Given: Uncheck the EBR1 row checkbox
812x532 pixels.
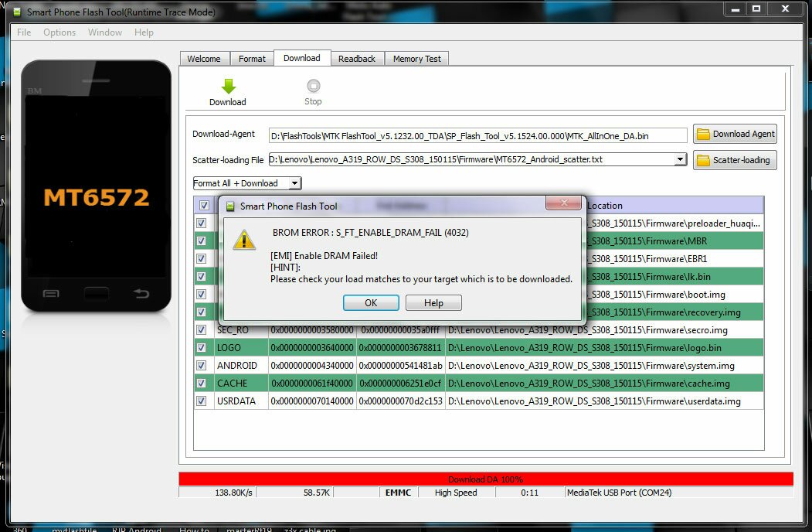Looking at the screenshot, I should tap(202, 259).
